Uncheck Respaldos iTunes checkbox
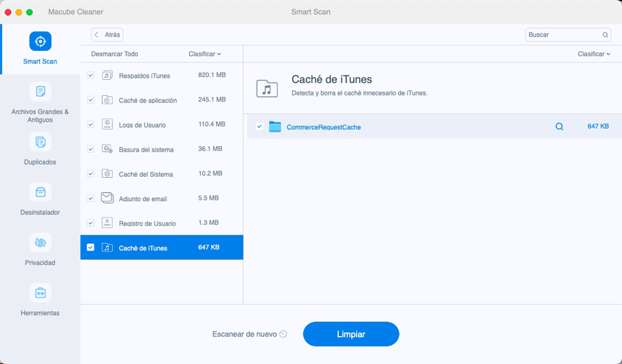Screen dimensions: 622x364 click(91, 75)
